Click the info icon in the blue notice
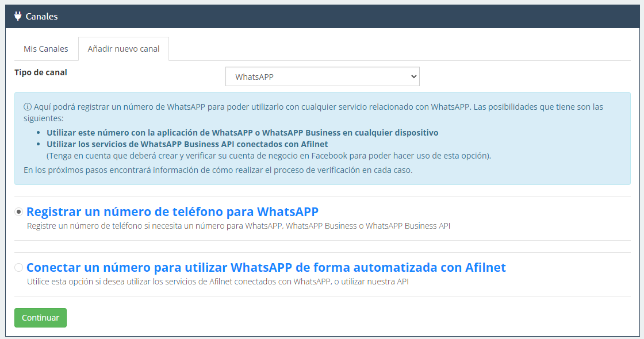The image size is (644, 339). [x=28, y=107]
